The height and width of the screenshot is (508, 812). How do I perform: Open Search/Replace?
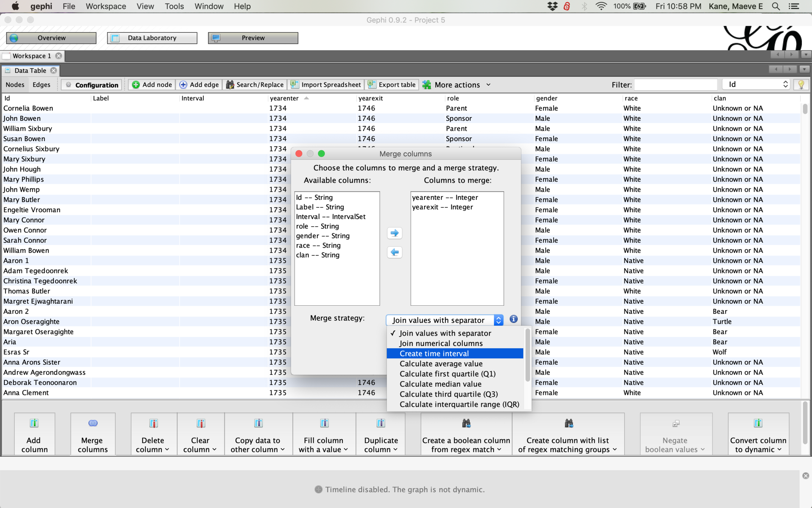(255, 85)
